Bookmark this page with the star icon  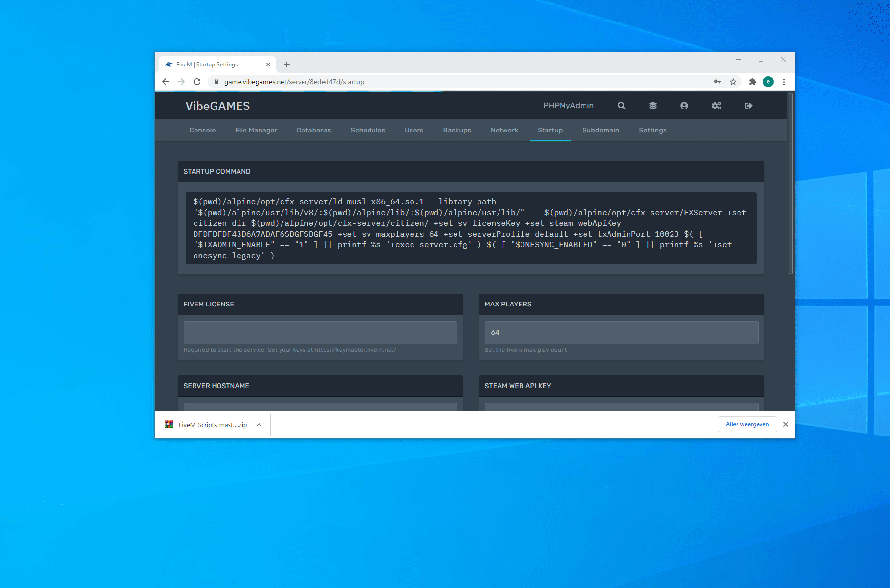[x=733, y=82]
